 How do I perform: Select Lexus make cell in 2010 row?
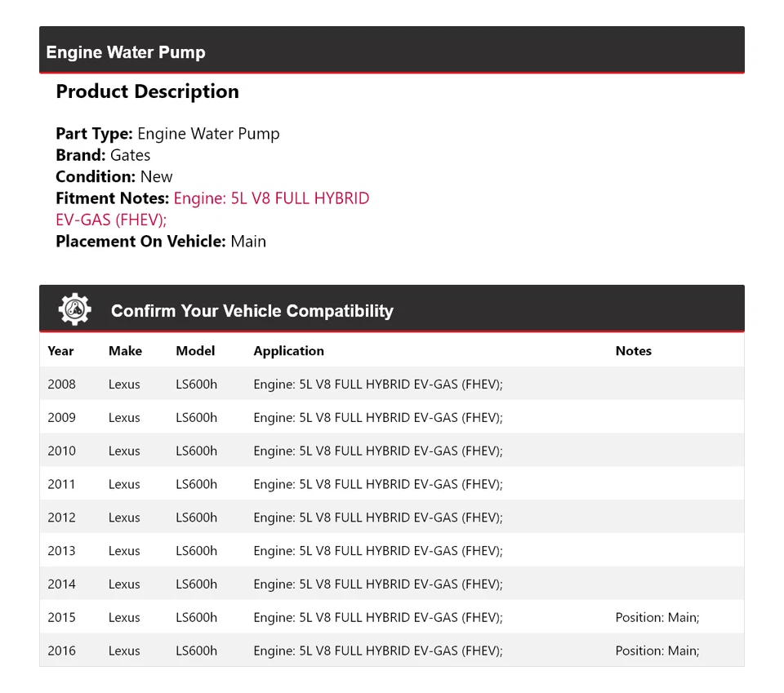click(124, 451)
